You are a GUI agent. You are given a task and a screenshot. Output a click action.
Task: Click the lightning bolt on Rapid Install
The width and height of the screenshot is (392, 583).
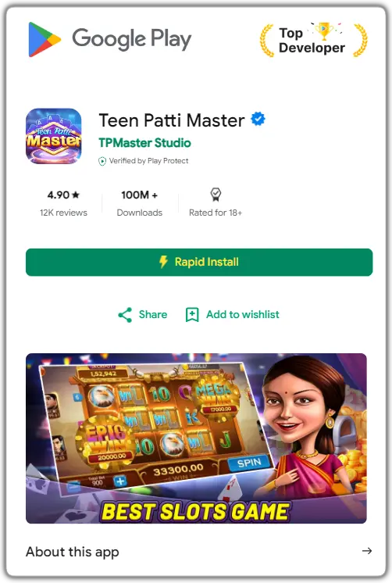[163, 262]
